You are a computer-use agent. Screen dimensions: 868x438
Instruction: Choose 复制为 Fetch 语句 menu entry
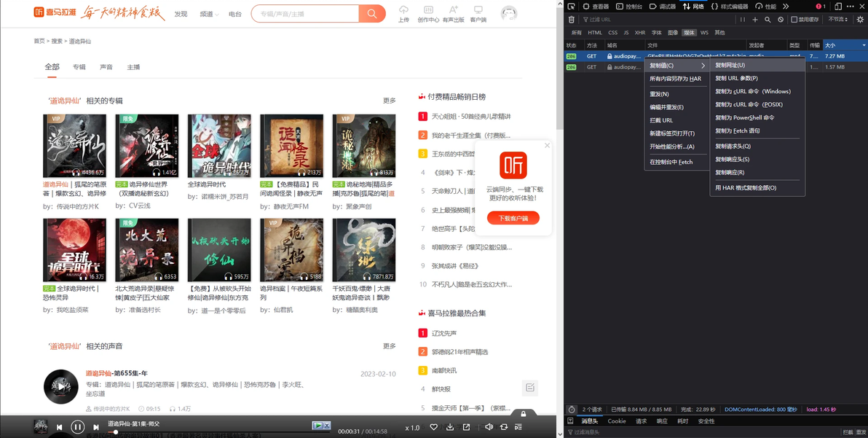pos(757,130)
